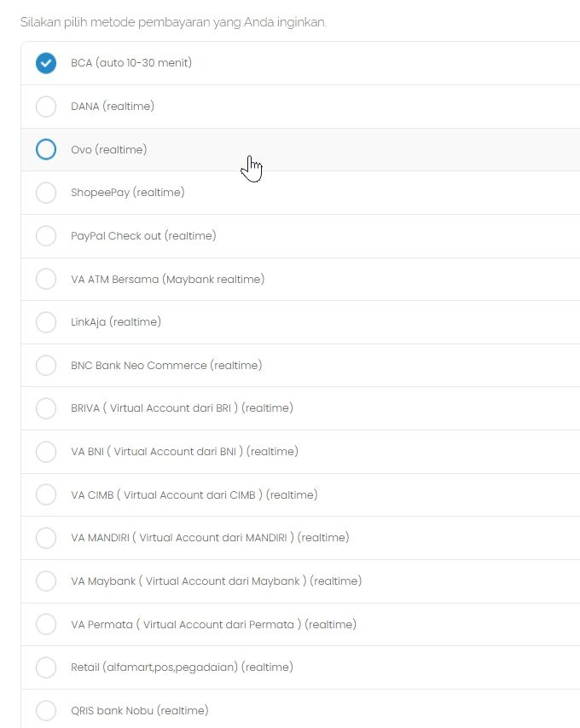Click 'QRIS bank Nobu (realtime)' label text
This screenshot has height=728, width=580.
140,711
